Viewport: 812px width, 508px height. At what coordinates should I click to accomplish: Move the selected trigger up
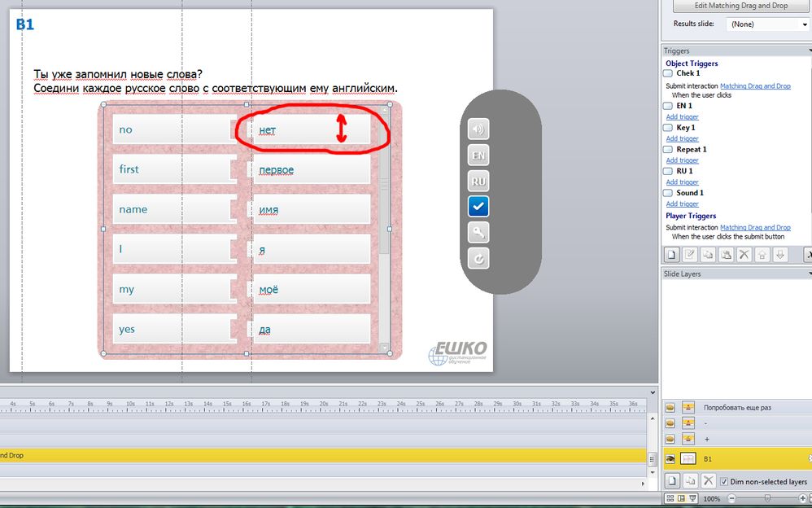pos(762,255)
